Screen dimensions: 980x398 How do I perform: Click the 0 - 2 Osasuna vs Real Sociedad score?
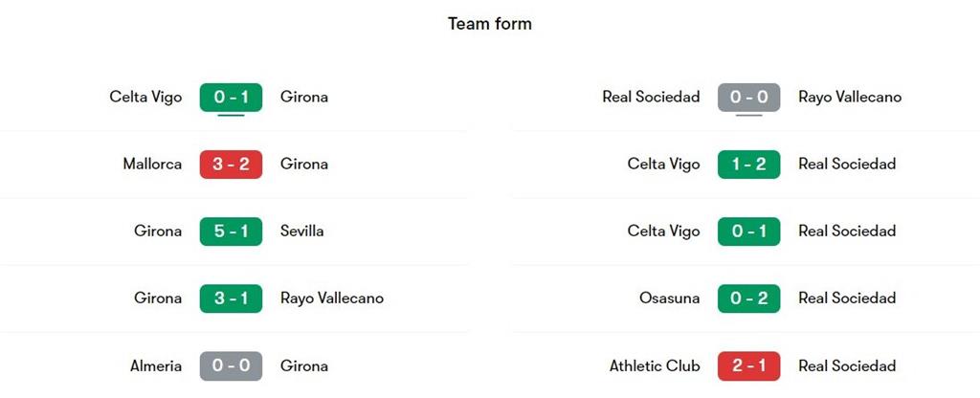(x=748, y=298)
